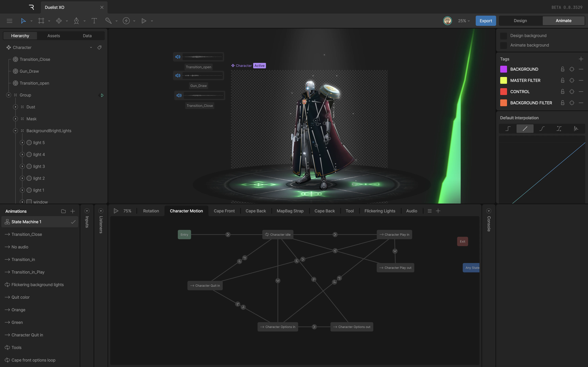
Task: Toggle lock on BACKGROUND tag
Action: pyautogui.click(x=562, y=69)
